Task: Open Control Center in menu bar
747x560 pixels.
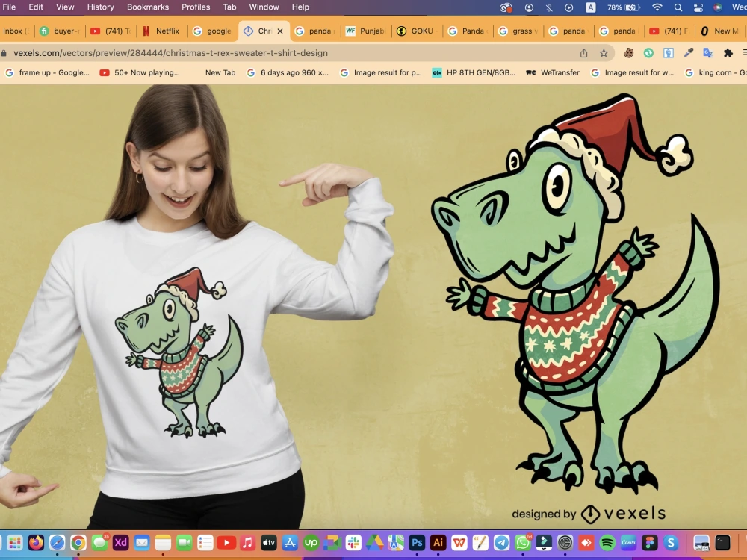Action: (x=698, y=7)
